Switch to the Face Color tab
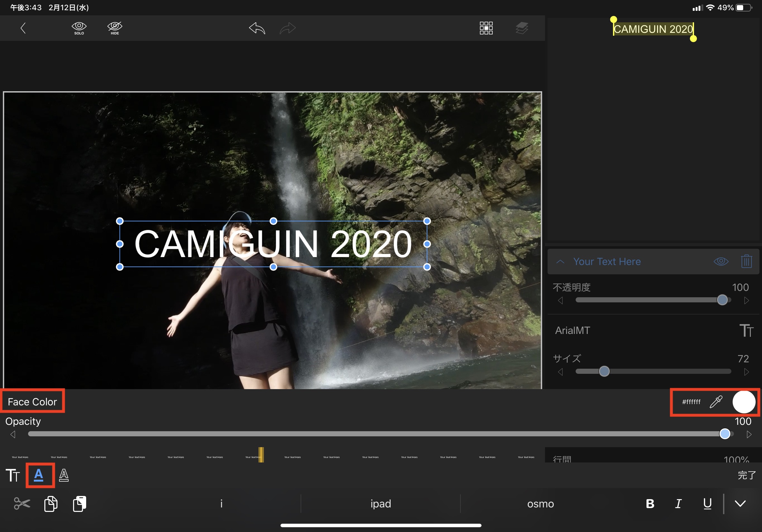This screenshot has height=532, width=762. point(39,475)
